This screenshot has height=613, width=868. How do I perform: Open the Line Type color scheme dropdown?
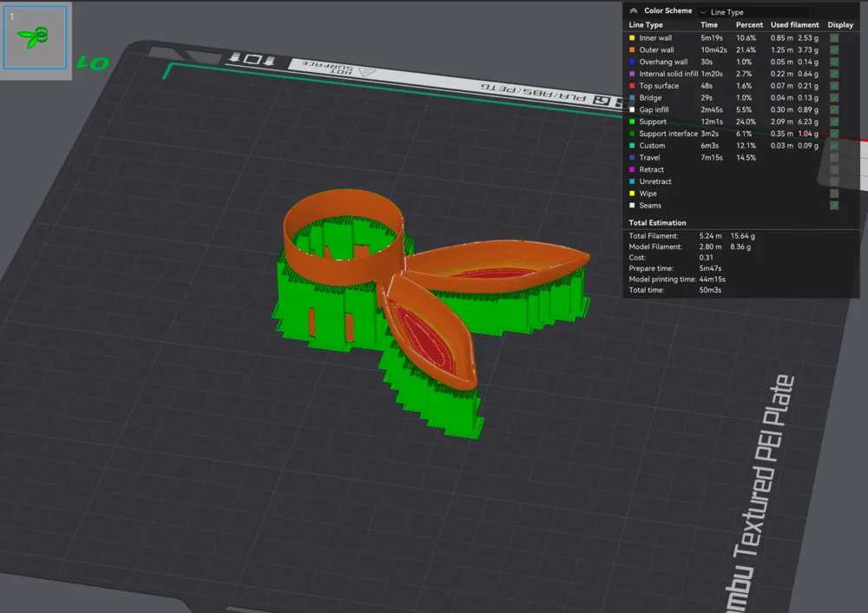[x=753, y=12]
